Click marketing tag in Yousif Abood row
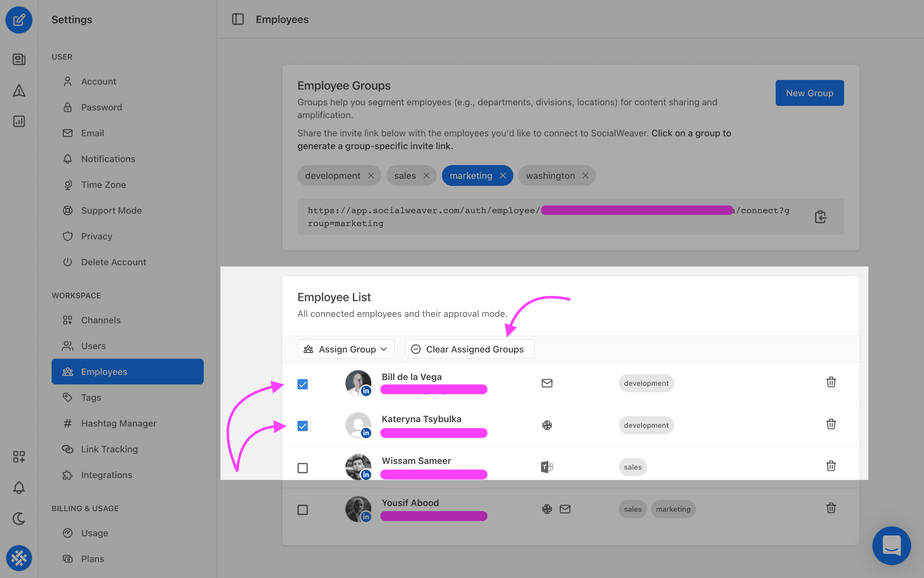Screen dimensions: 924x578 (673, 509)
